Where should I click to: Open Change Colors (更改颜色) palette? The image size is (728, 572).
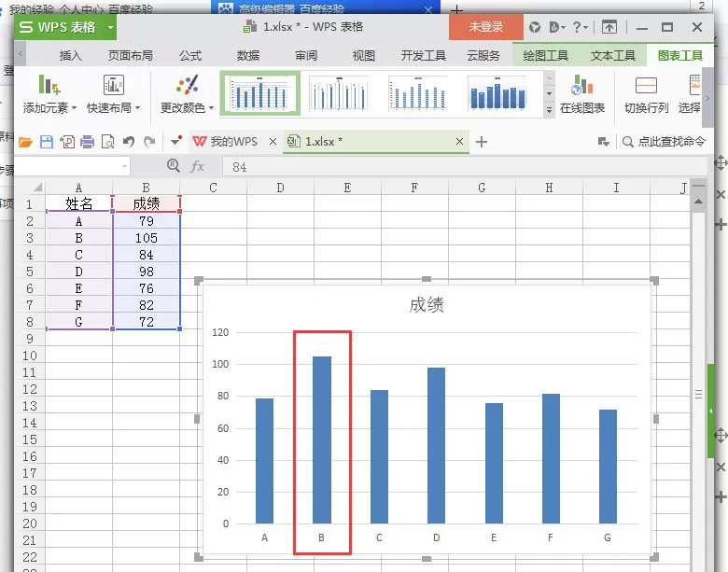(x=187, y=95)
